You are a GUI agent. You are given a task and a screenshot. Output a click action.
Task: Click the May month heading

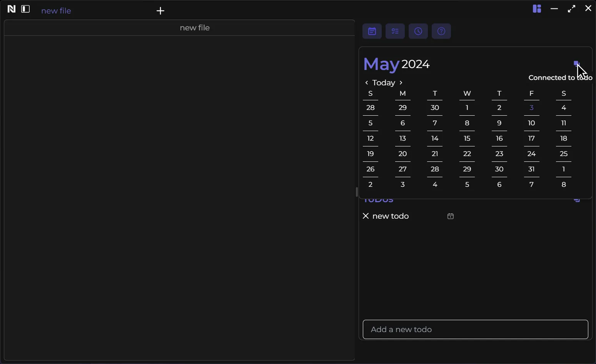381,64
